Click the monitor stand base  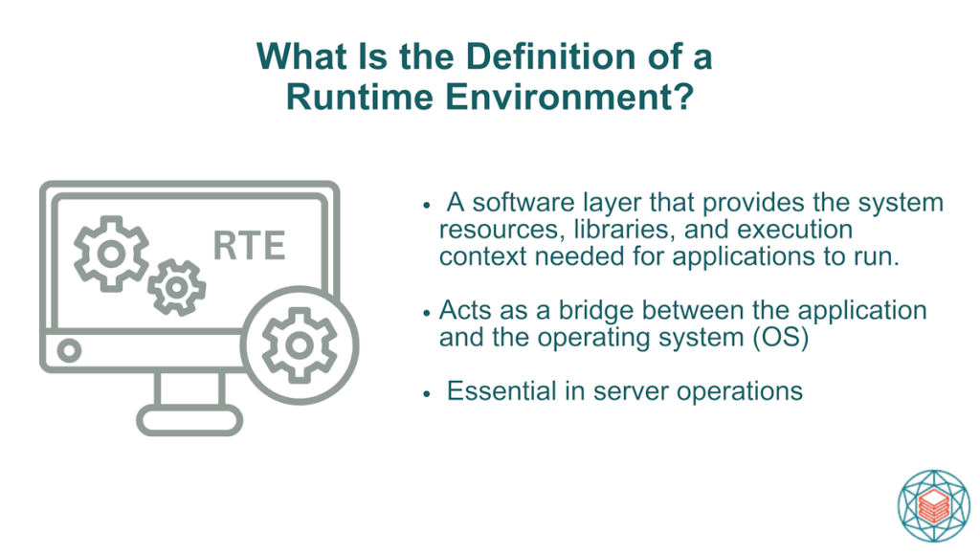tap(189, 419)
